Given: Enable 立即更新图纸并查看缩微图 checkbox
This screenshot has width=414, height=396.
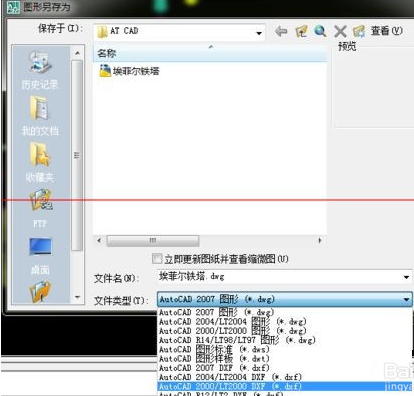Looking at the screenshot, I should click(x=157, y=258).
